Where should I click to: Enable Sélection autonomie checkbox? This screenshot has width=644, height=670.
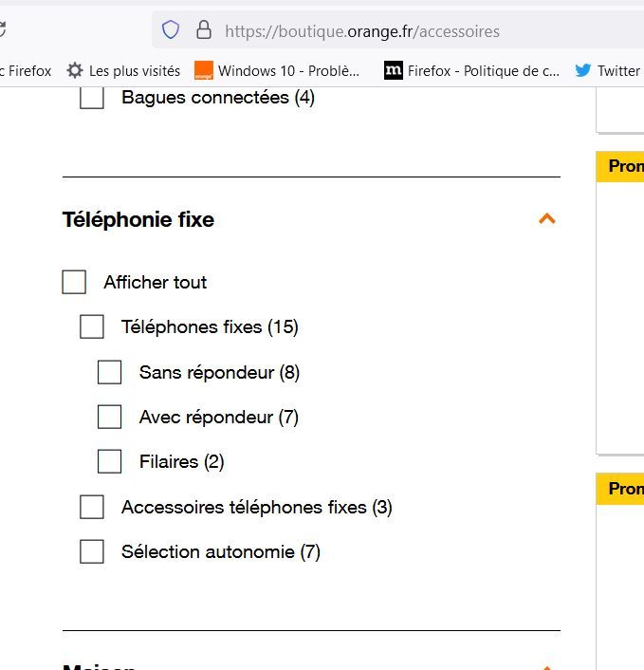click(92, 551)
